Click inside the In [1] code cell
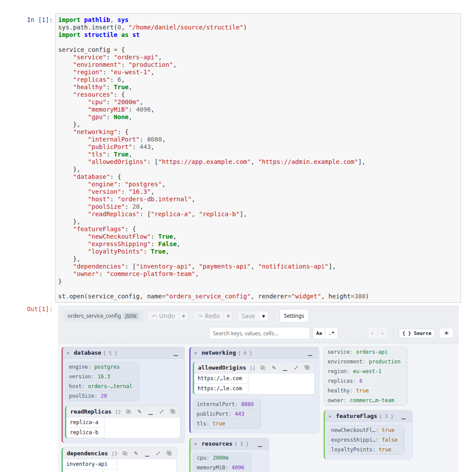The width and height of the screenshot is (476, 472). pos(258,158)
